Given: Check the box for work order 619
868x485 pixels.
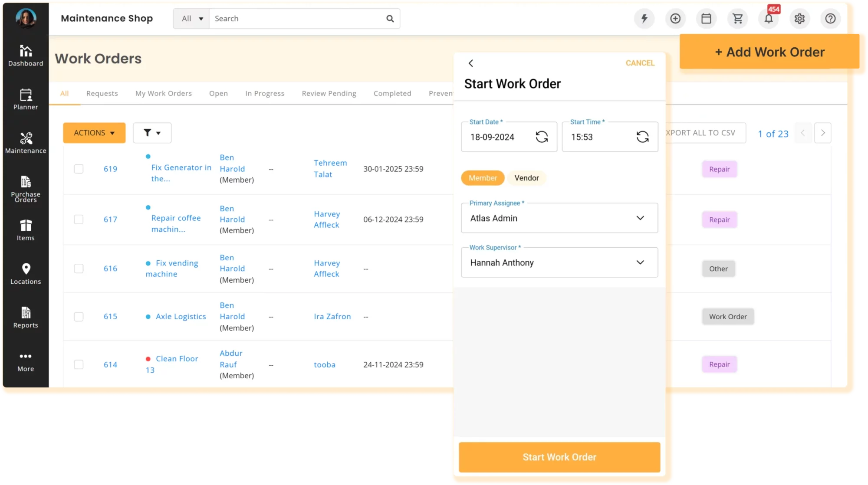Looking at the screenshot, I should click(x=79, y=169).
